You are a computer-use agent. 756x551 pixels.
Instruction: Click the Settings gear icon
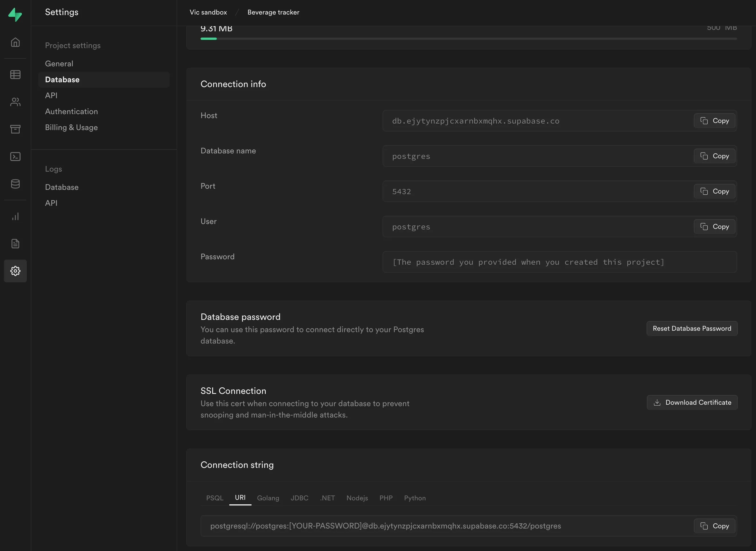[x=15, y=271]
